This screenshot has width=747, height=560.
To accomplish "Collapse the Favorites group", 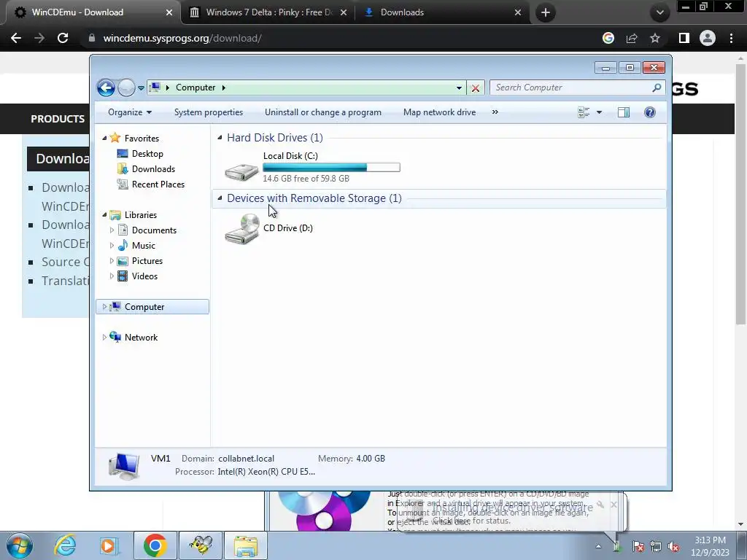I will pos(104,138).
